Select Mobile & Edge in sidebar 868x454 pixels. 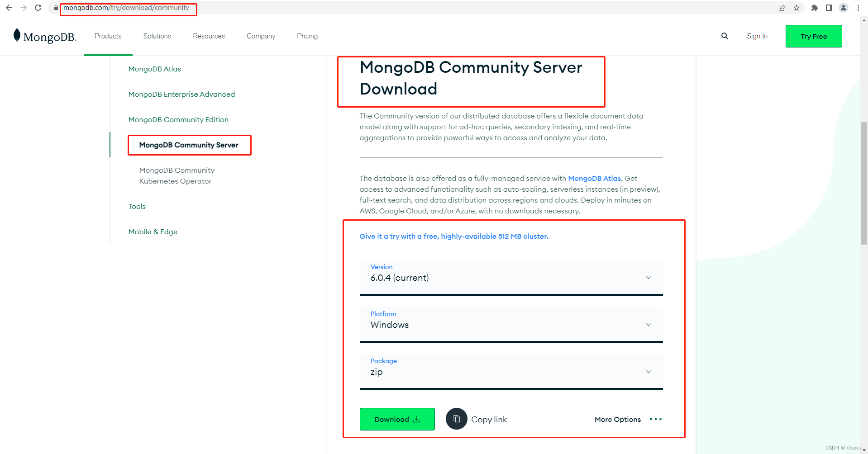coord(153,232)
